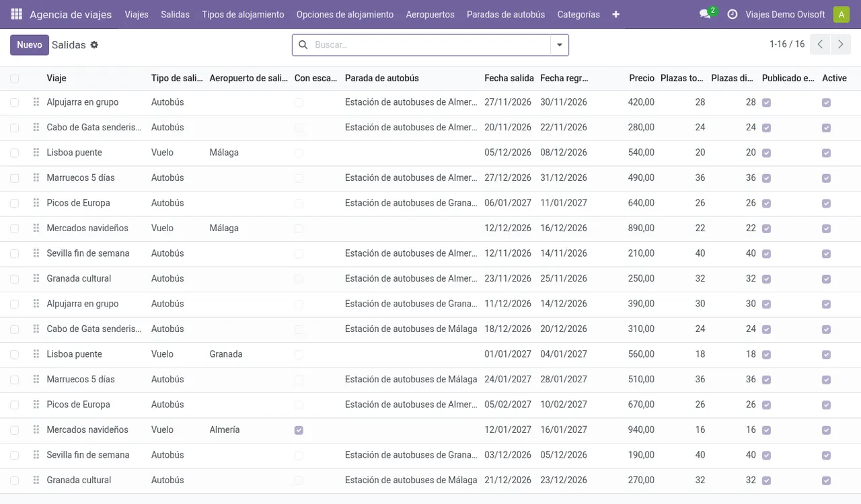Open the gear actions menu beside Salidas
The width and height of the screenshot is (861, 504).
[x=94, y=45]
